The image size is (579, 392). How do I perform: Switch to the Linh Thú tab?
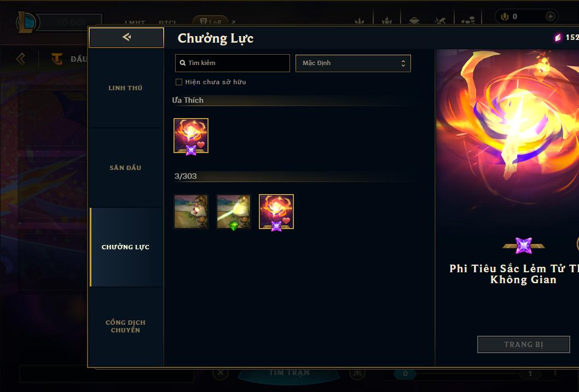coord(125,88)
